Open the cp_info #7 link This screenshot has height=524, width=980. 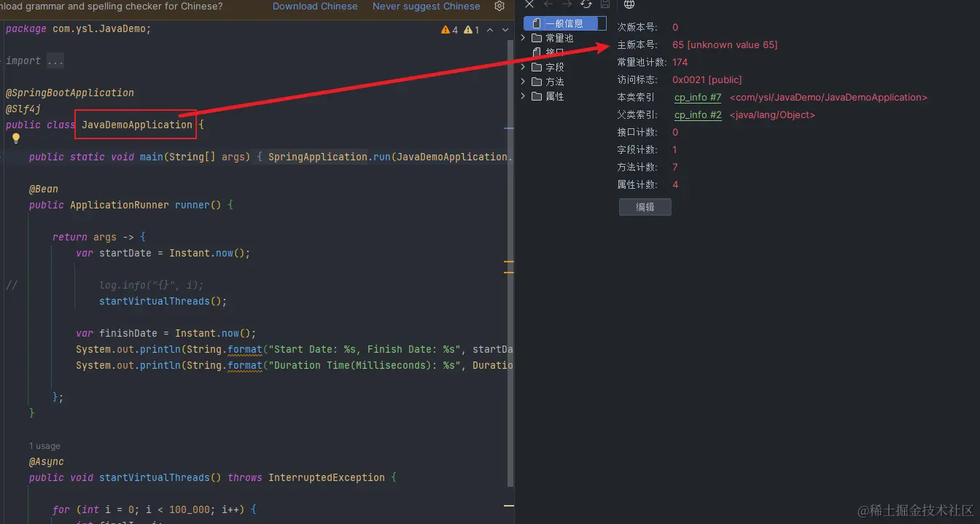[x=698, y=97]
